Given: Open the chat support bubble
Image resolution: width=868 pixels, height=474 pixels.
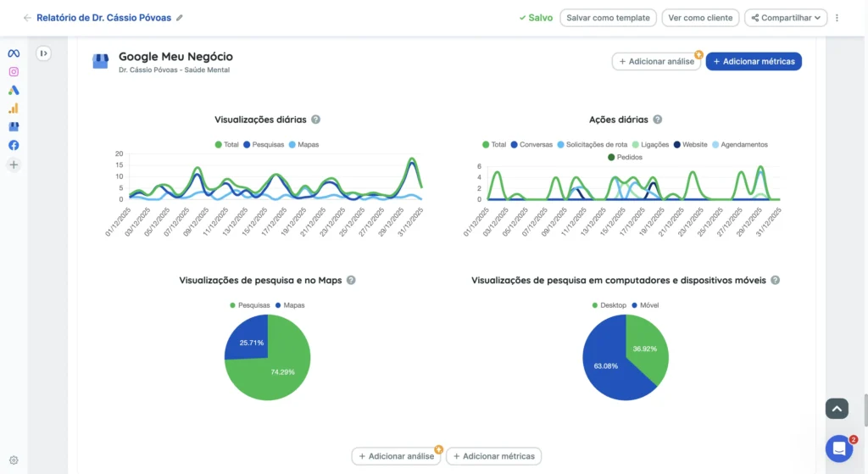Looking at the screenshot, I should 838,449.
